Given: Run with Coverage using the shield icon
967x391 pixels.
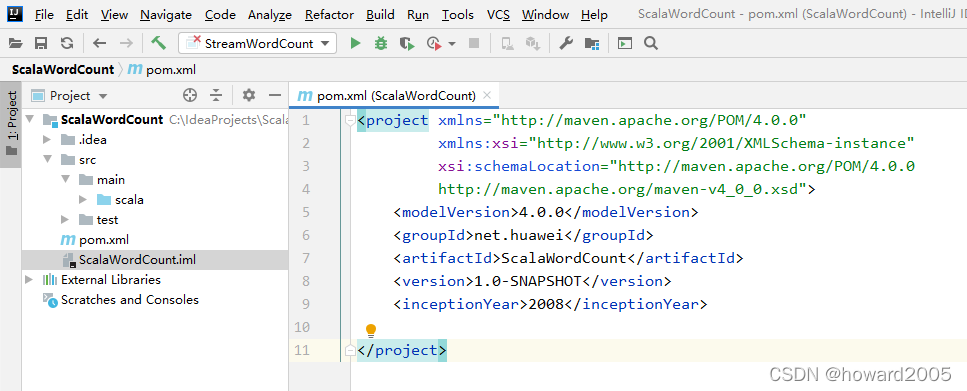Looking at the screenshot, I should coord(406,43).
